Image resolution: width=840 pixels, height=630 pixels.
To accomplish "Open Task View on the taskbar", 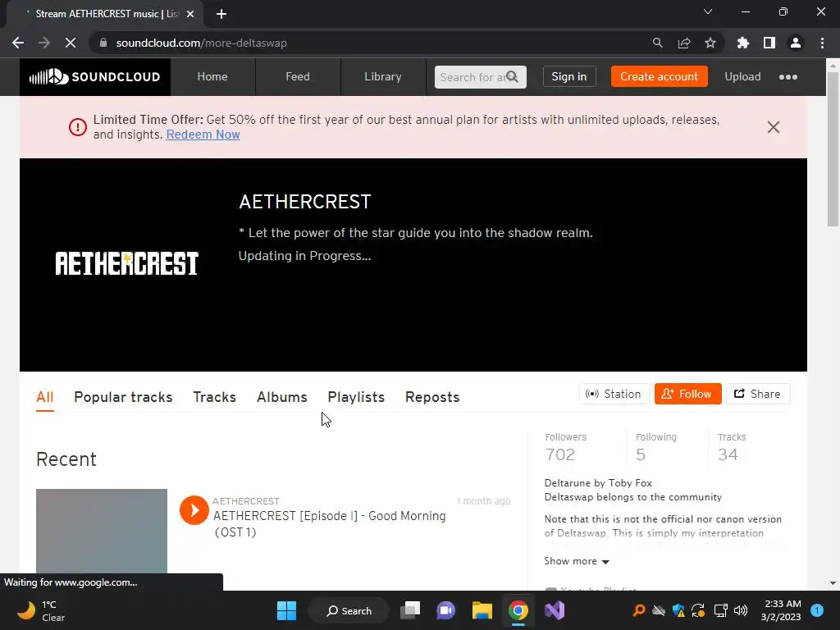I will [410, 610].
